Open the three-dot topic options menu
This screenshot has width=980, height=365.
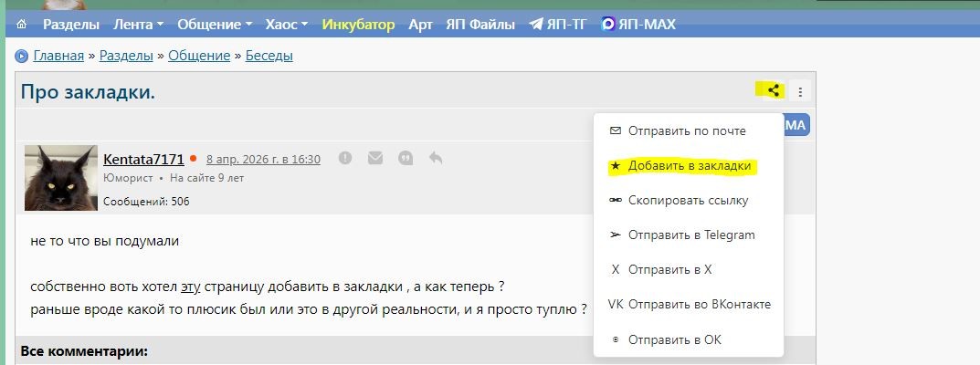(800, 92)
